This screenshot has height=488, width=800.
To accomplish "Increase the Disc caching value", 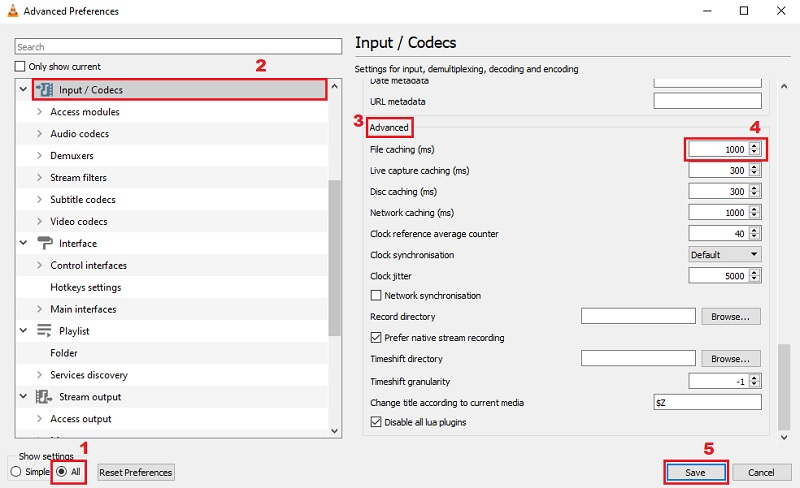I will 754,188.
